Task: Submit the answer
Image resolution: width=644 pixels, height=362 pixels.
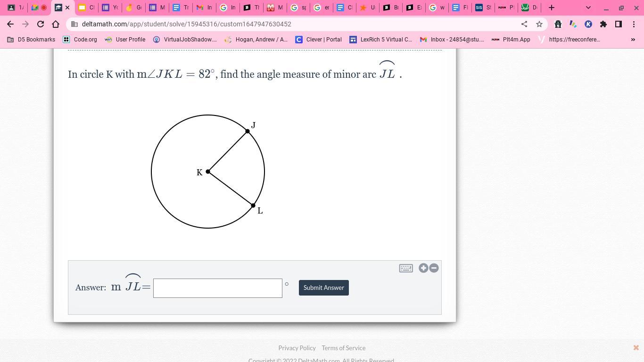Action: coord(324,288)
